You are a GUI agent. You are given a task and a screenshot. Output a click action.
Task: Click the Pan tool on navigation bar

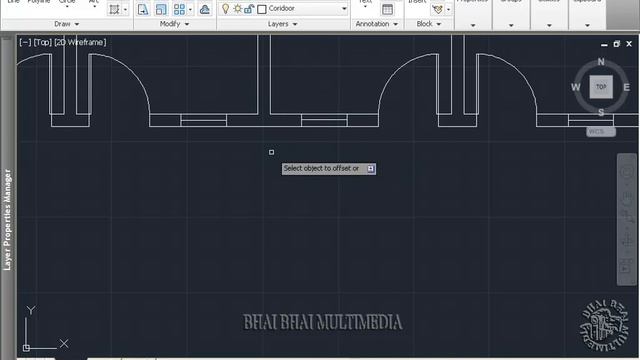click(627, 199)
